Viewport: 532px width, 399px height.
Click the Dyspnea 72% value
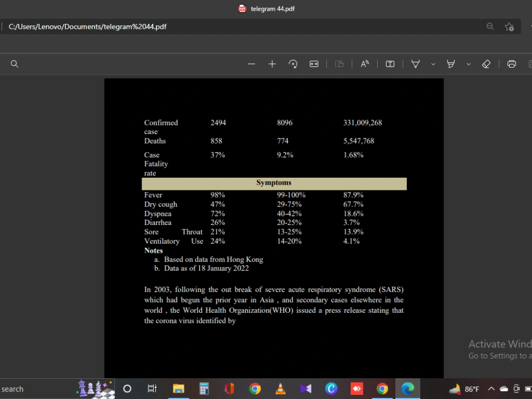point(218,214)
